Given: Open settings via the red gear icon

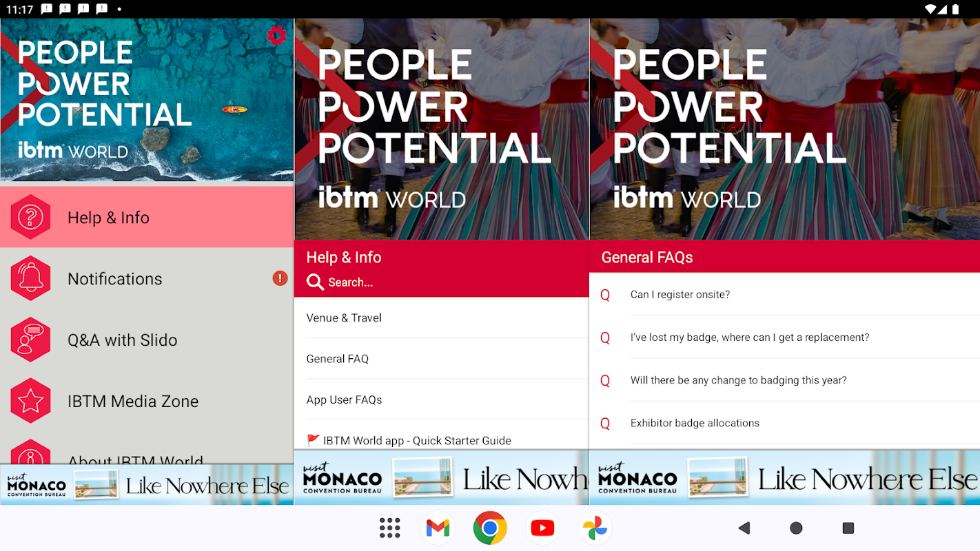Looking at the screenshot, I should [x=276, y=36].
